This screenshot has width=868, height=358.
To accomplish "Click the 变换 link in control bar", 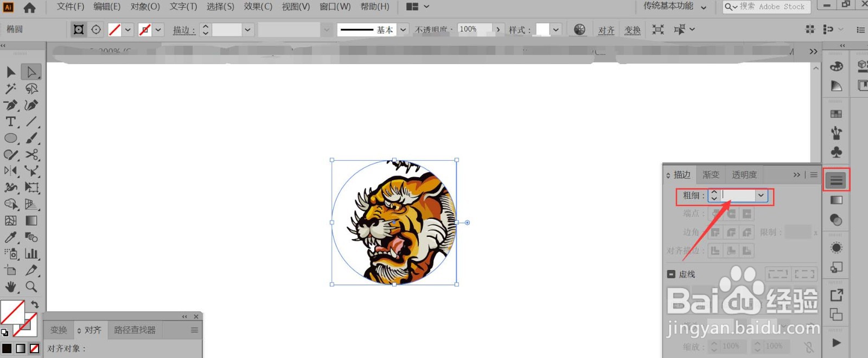I will click(633, 30).
